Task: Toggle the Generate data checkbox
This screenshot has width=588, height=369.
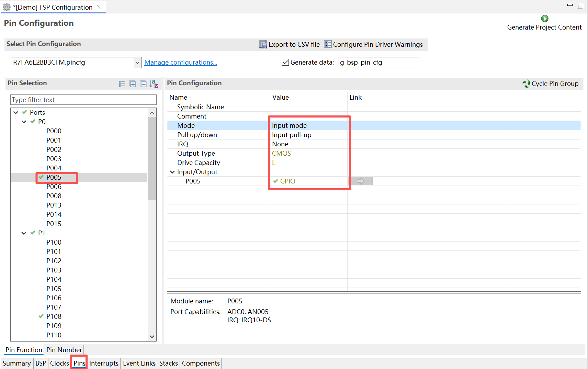Action: pyautogui.click(x=285, y=62)
